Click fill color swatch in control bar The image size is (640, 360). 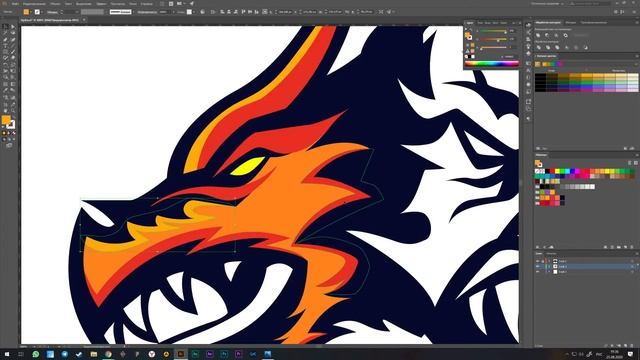(26, 12)
